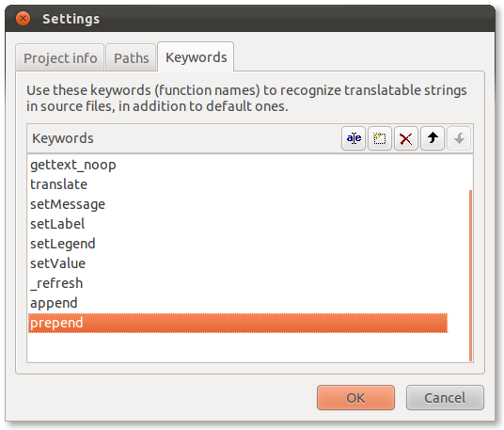The width and height of the screenshot is (504, 430).
Task: Click the Cancel button
Action: pos(445,398)
